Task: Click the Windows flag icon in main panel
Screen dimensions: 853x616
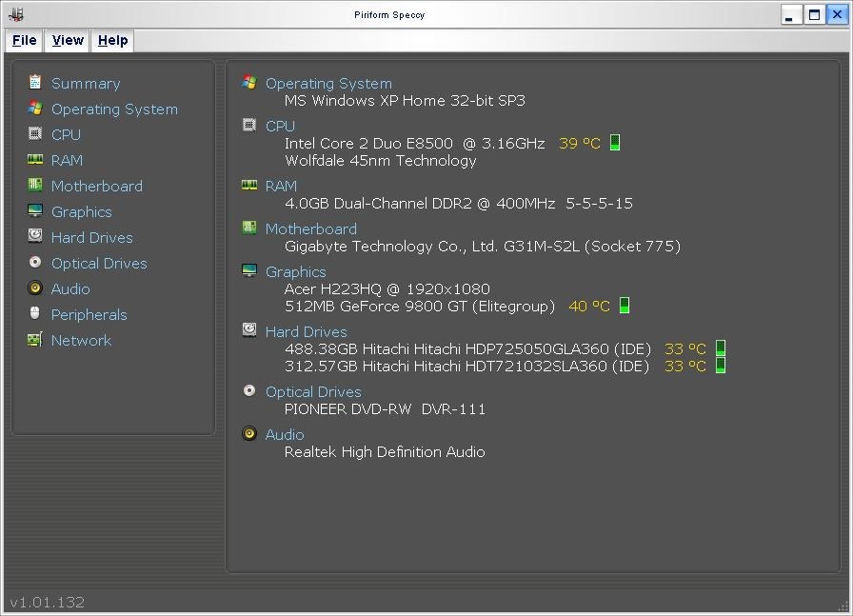Action: [249, 82]
